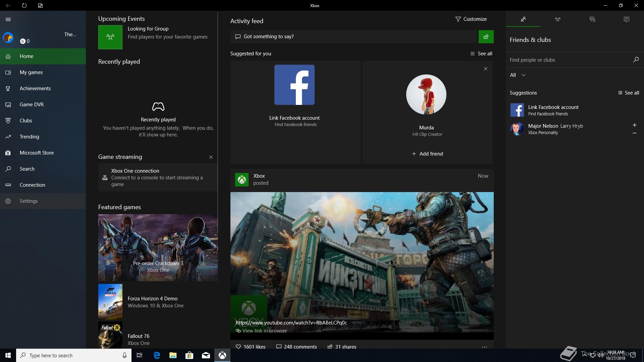Open Microsoft Store taskbar icon
This screenshot has height=362, width=644.
click(189, 355)
